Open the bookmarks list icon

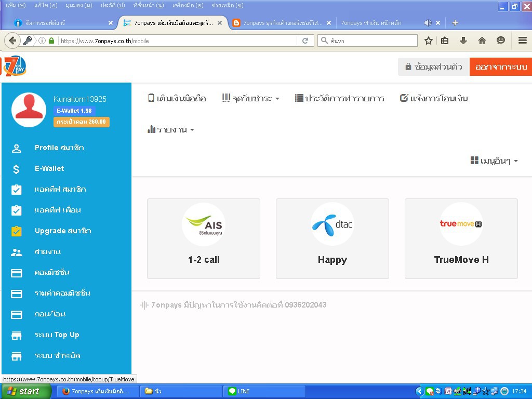[445, 41]
